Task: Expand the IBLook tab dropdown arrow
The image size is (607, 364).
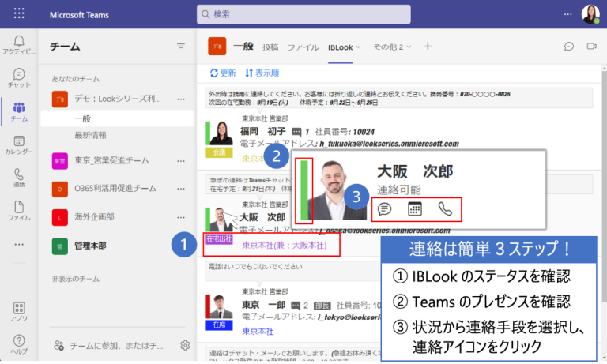Action: (358, 47)
